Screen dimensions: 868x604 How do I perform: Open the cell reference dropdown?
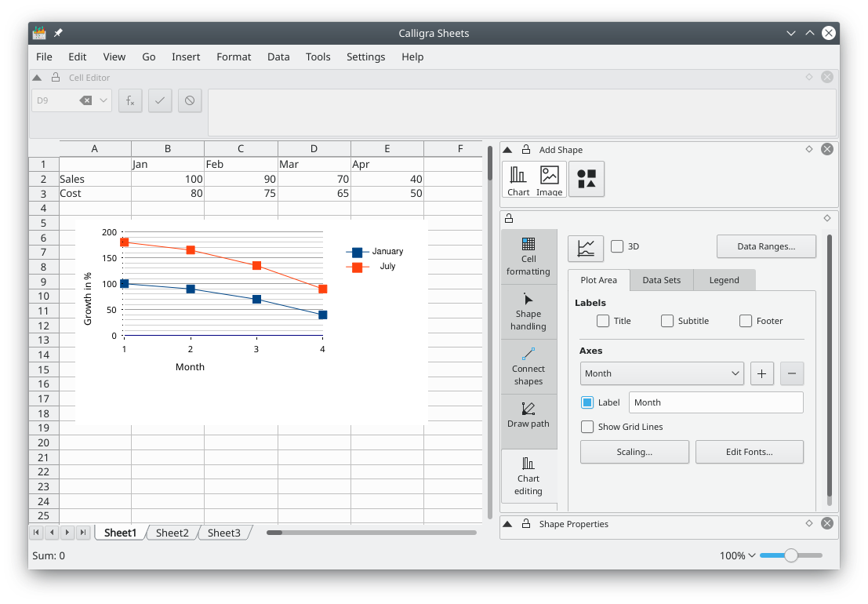coord(102,100)
